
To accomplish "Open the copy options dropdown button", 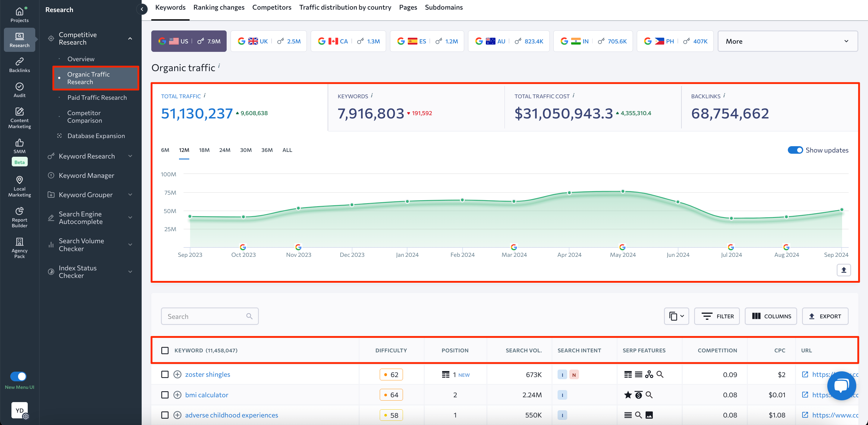I will click(x=676, y=316).
